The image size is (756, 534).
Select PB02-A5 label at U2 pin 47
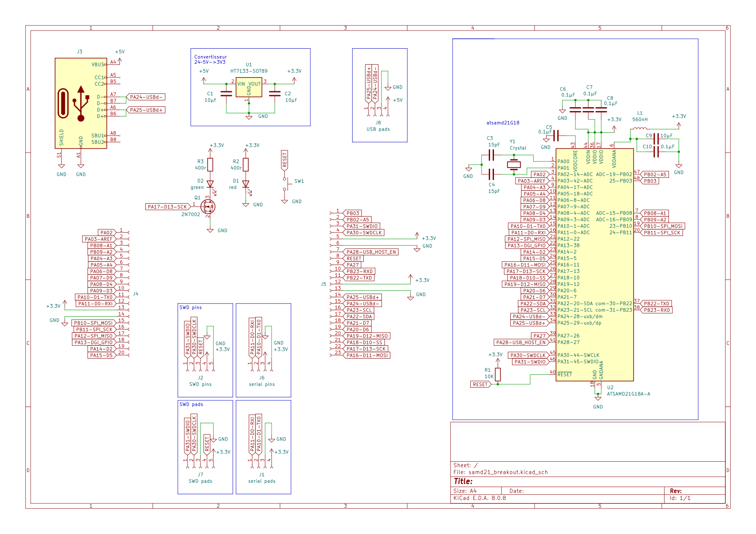[655, 174]
